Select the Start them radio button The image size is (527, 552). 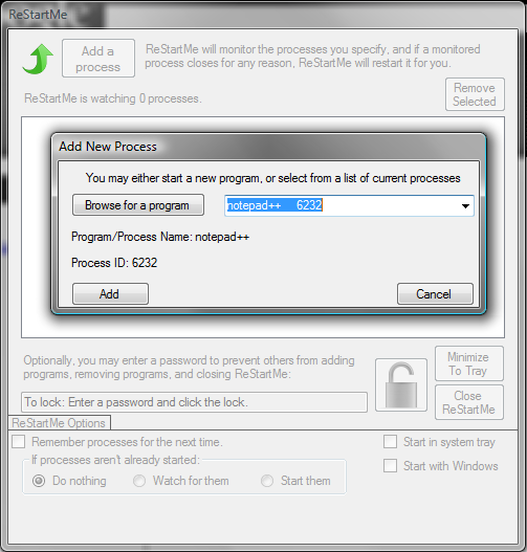[x=267, y=481]
